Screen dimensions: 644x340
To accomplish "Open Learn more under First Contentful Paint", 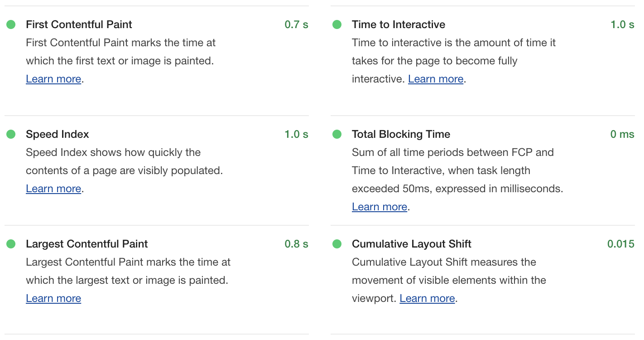I will tap(53, 79).
